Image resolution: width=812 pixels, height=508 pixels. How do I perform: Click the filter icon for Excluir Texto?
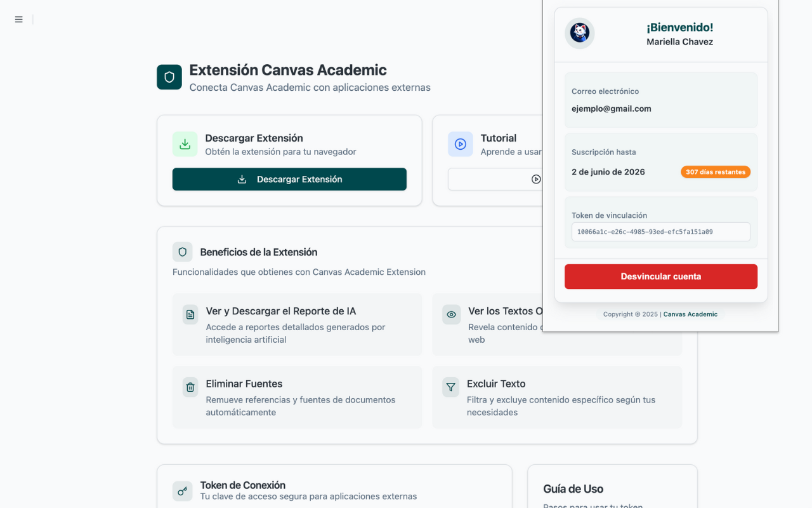click(x=451, y=387)
